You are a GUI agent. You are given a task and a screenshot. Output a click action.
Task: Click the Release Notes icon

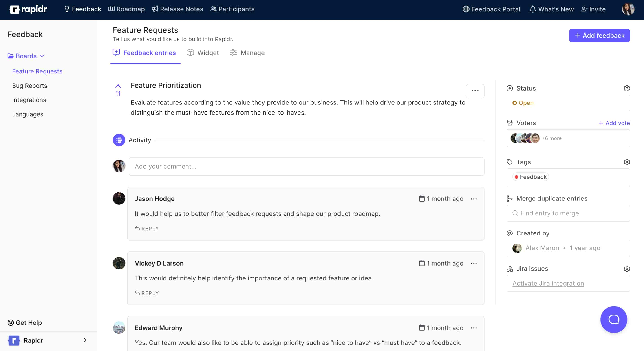click(x=155, y=9)
